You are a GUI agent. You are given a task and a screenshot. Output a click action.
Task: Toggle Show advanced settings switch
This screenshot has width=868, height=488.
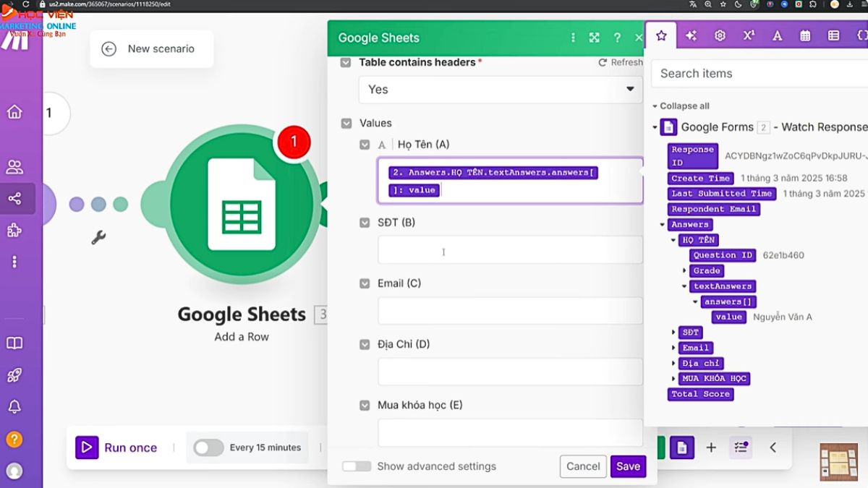point(357,466)
